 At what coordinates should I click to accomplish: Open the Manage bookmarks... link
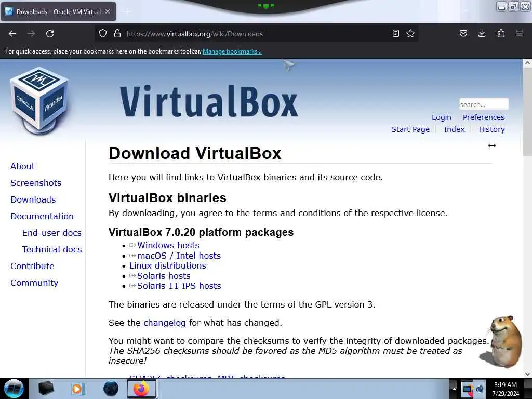[x=232, y=51]
